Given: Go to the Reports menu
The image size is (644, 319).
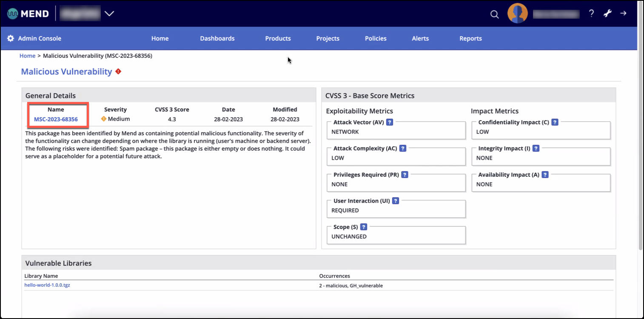Looking at the screenshot, I should point(470,38).
